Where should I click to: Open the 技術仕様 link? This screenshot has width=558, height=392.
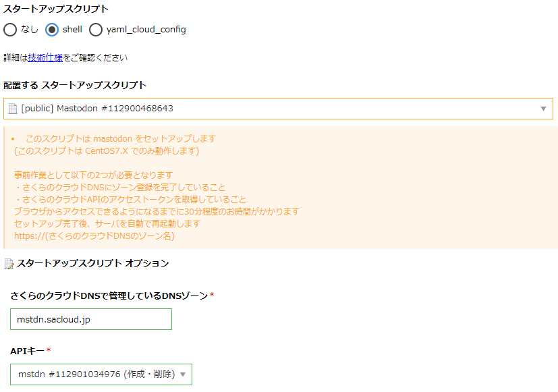point(45,57)
